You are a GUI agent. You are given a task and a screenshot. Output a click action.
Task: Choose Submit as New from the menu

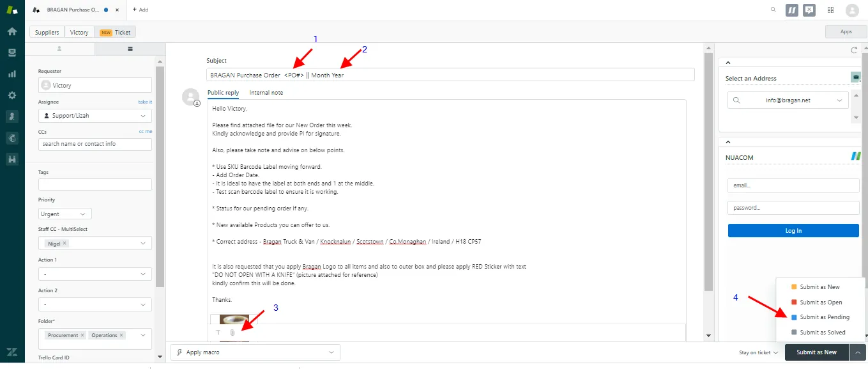click(820, 287)
